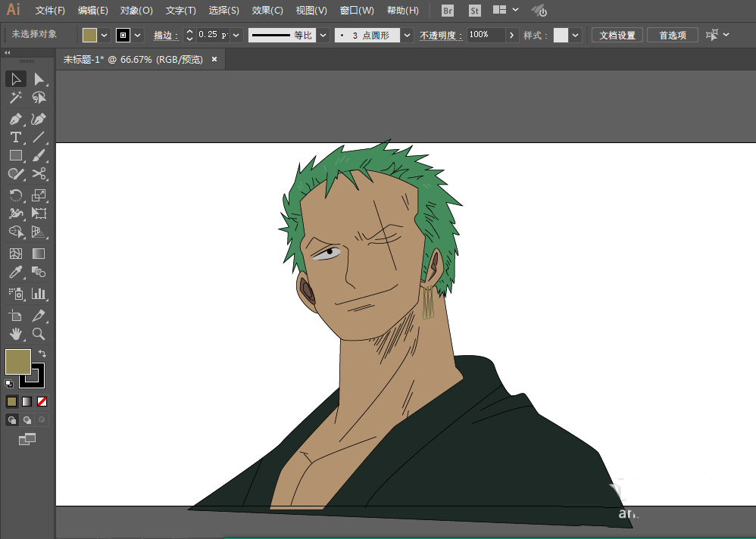The height and width of the screenshot is (539, 756).
Task: Open the 3 点圆形 brush dropdown
Action: (408, 35)
